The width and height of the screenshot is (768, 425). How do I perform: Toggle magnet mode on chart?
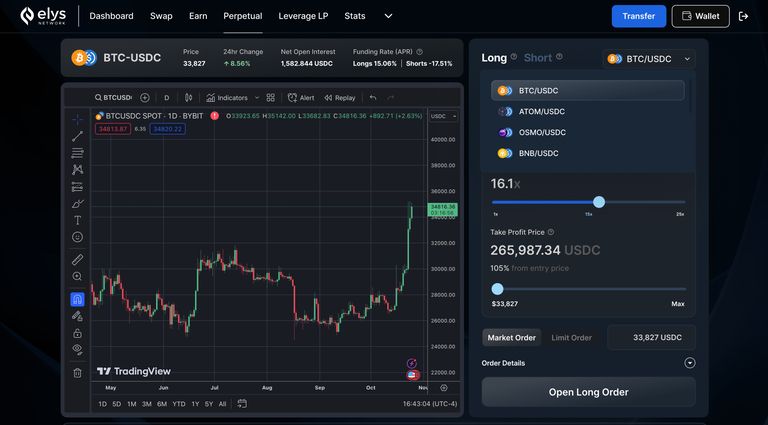[x=77, y=299]
